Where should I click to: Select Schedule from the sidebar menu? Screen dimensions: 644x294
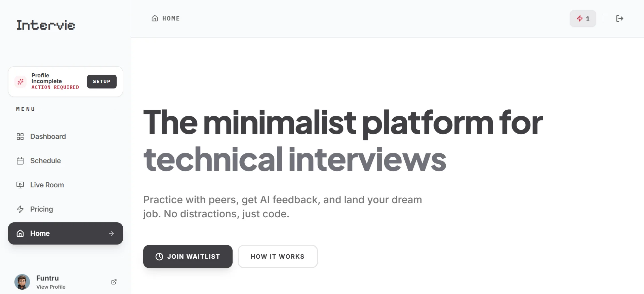[x=45, y=161]
